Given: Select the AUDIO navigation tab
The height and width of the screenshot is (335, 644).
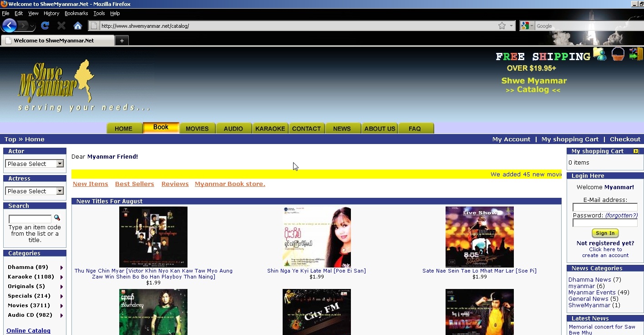Looking at the screenshot, I should coord(233,129).
